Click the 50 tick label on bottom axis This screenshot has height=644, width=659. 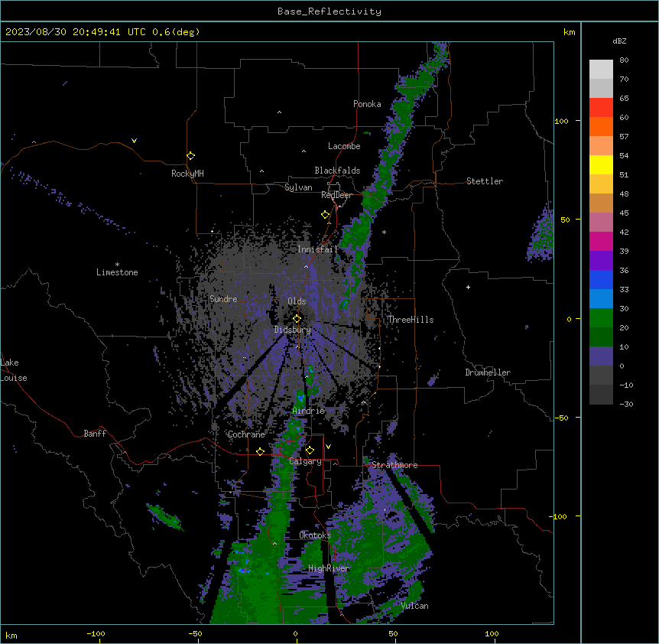393,633
